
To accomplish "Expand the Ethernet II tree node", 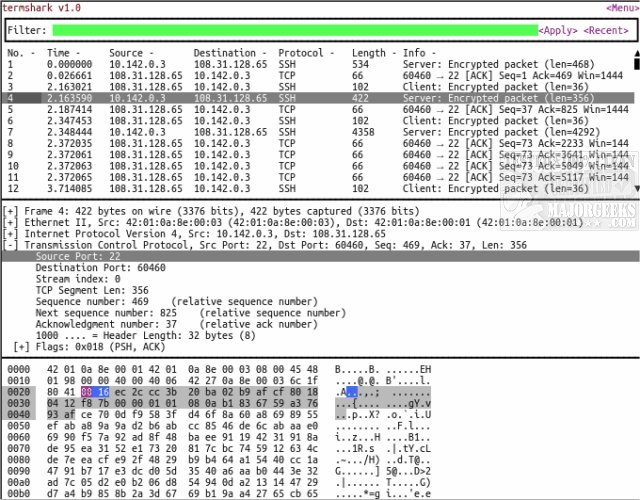I will pyautogui.click(x=10, y=222).
